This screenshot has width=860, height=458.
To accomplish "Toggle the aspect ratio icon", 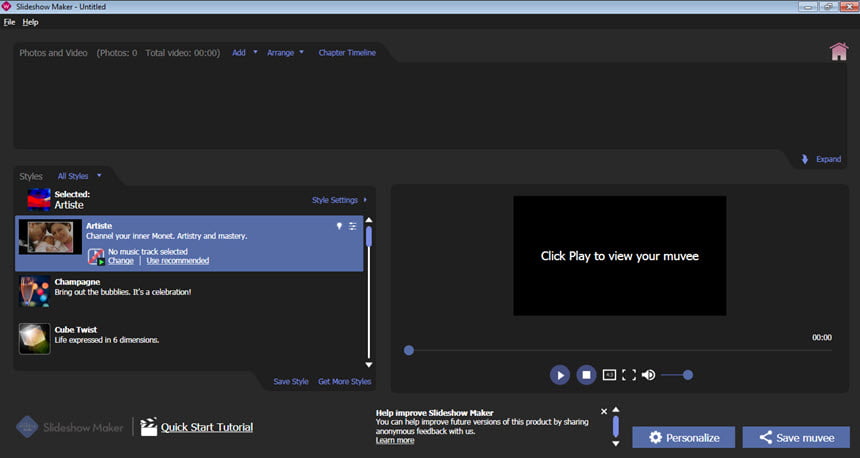I will [x=609, y=375].
